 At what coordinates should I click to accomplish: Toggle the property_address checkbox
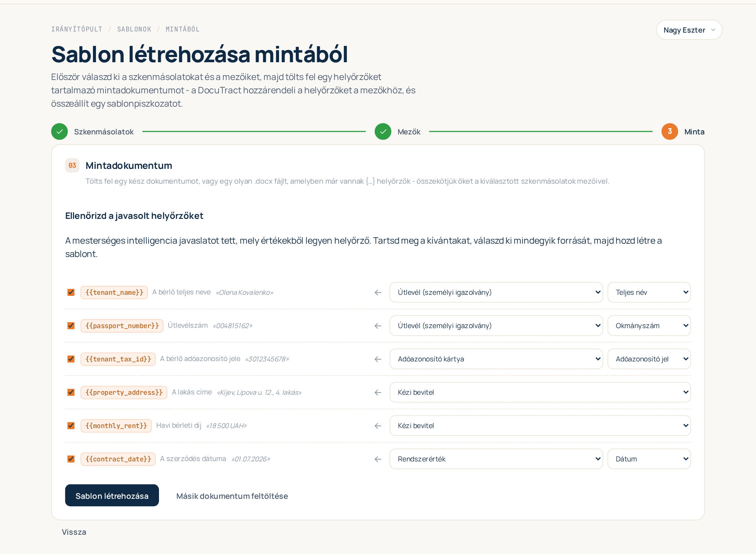pos(71,393)
